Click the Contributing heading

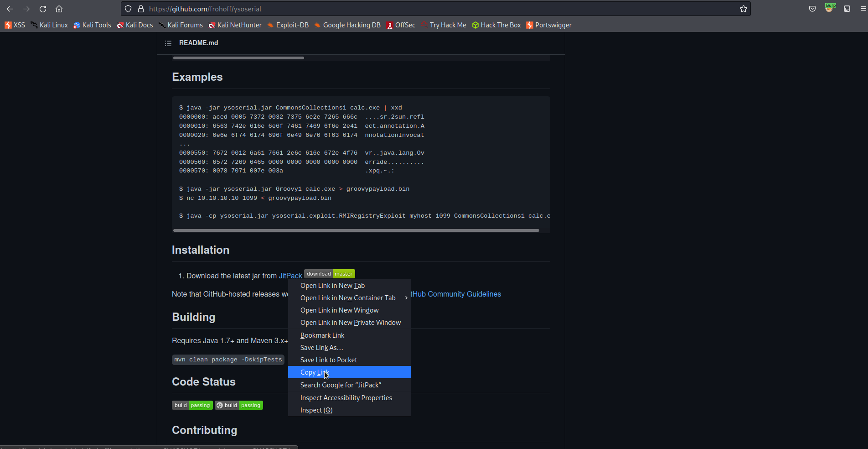click(205, 430)
